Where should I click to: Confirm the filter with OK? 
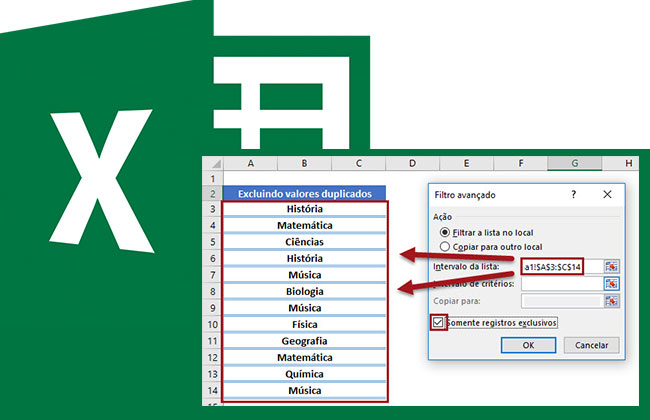click(x=528, y=345)
